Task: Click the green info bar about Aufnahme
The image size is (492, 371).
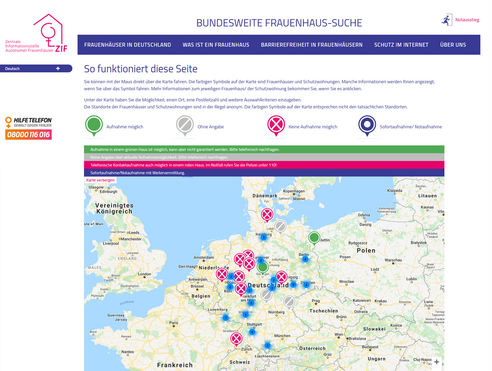Action: point(264,149)
